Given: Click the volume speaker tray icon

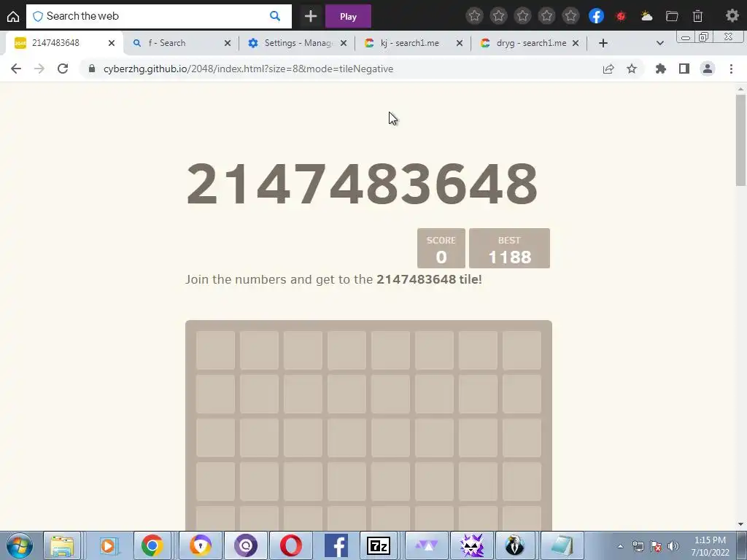Looking at the screenshot, I should pos(673,546).
